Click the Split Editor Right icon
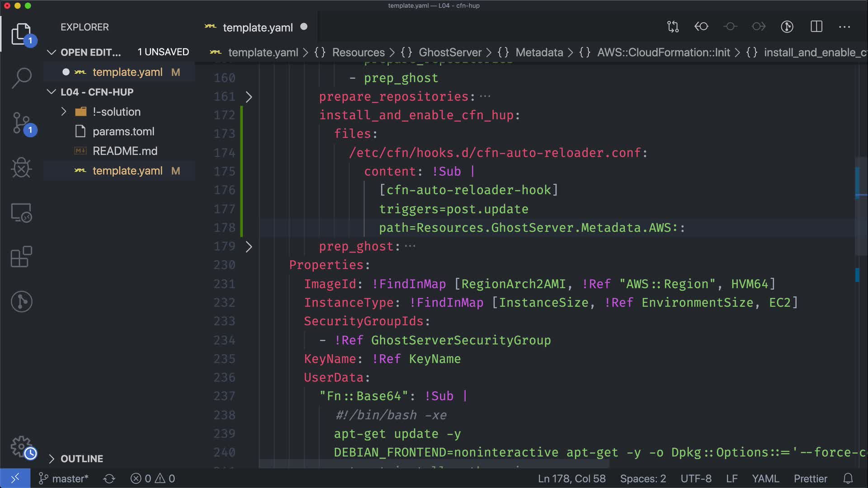The width and height of the screenshot is (868, 488). coord(816,27)
